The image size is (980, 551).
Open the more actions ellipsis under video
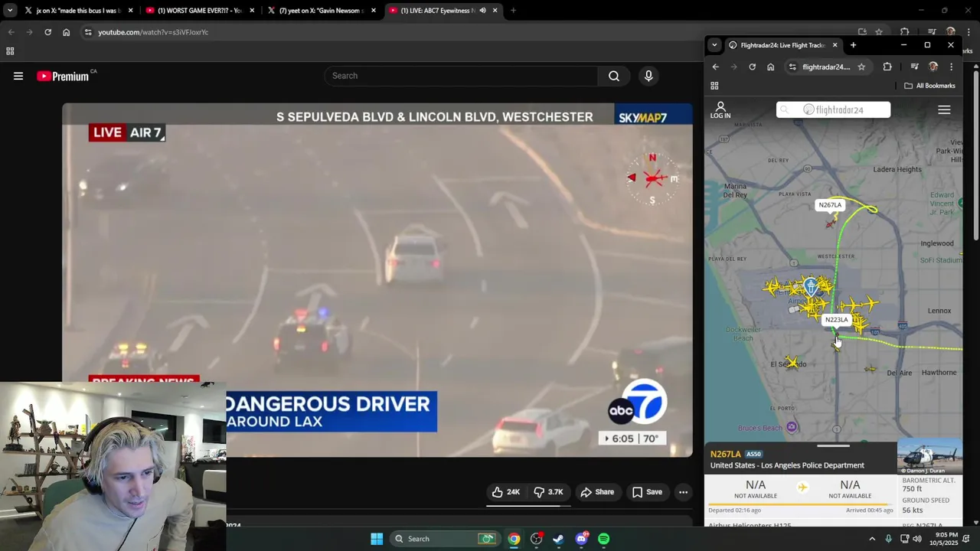[x=683, y=492]
